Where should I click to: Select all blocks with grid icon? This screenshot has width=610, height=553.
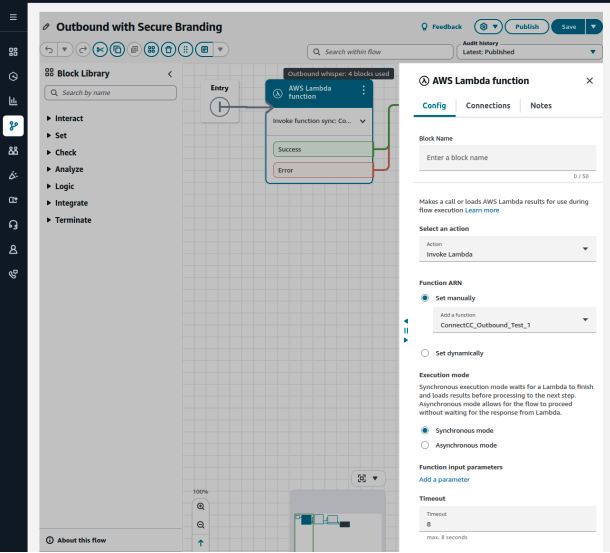(x=151, y=49)
